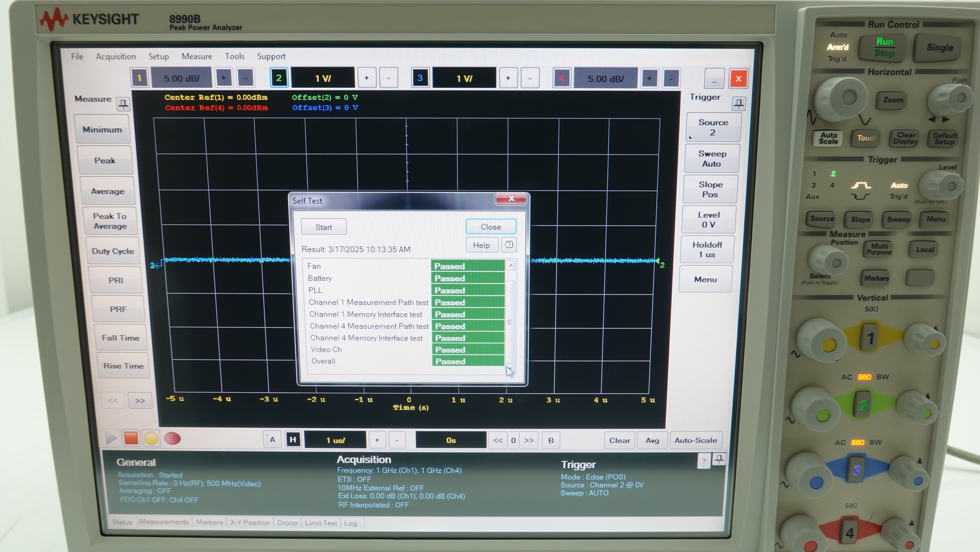The height and width of the screenshot is (552, 980).
Task: Set trigger Level 0 V
Action: (x=708, y=220)
